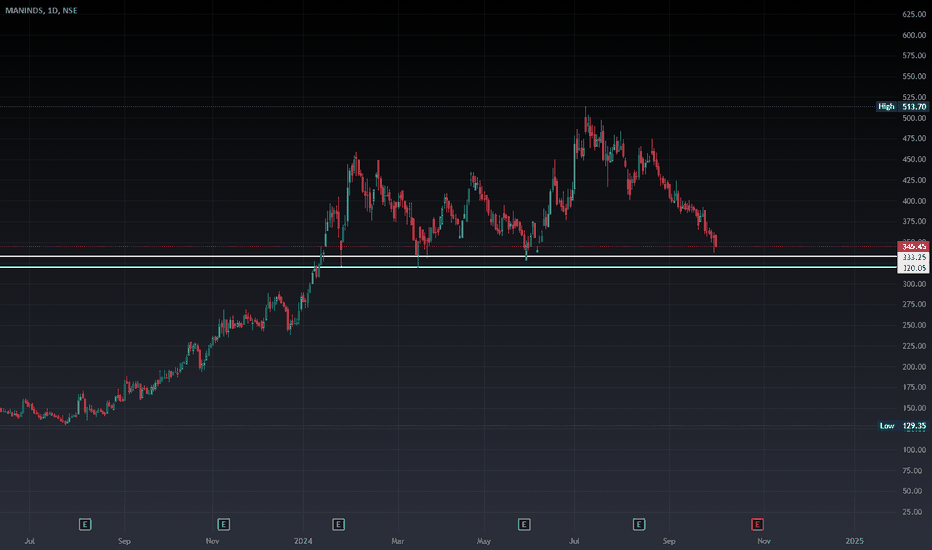This screenshot has height=550, width=932.
Task: Click the Nov label right of red E marker
Action: click(764, 540)
